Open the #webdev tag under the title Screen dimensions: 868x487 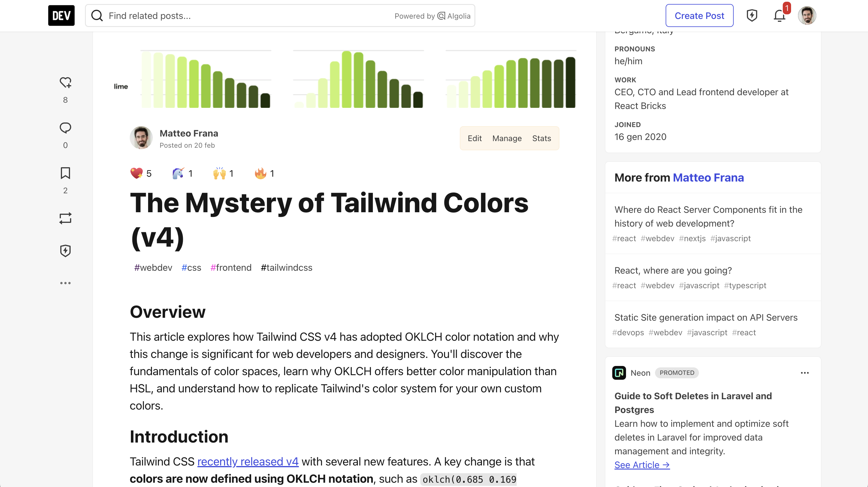click(153, 267)
